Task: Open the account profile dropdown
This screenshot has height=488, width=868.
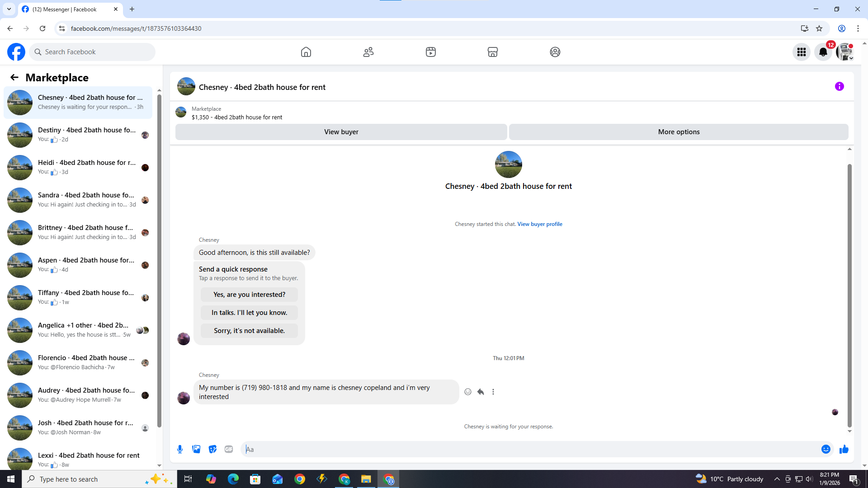Action: click(844, 52)
